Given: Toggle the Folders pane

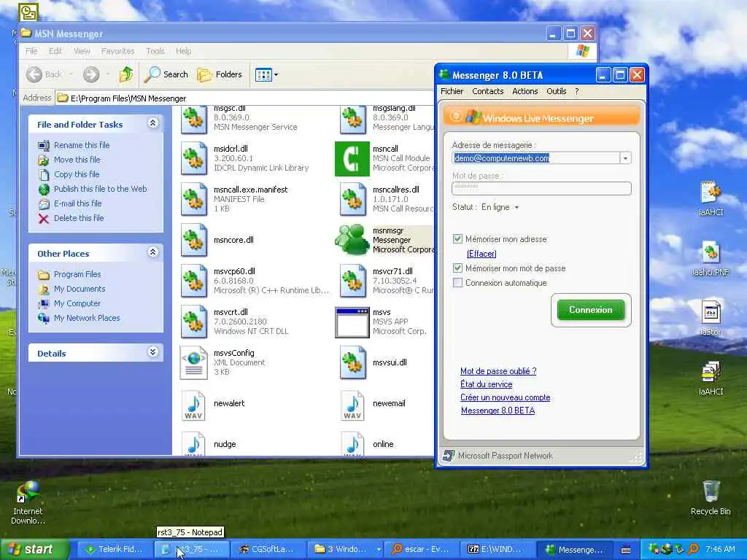Looking at the screenshot, I should click(x=220, y=74).
